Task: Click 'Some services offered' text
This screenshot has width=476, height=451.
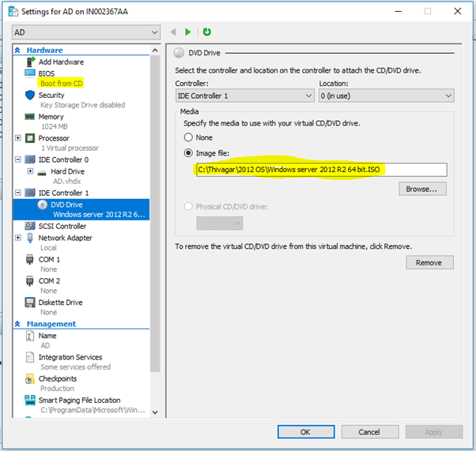Action: tap(76, 367)
